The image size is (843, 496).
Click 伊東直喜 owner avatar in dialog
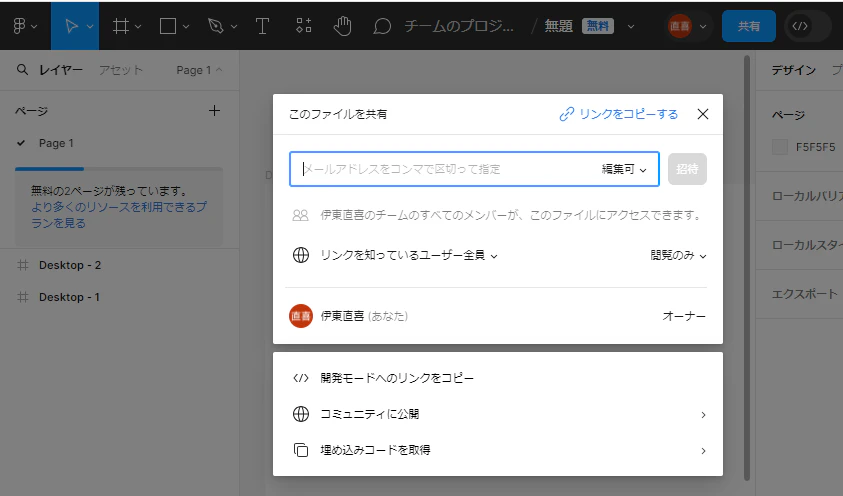tap(301, 316)
